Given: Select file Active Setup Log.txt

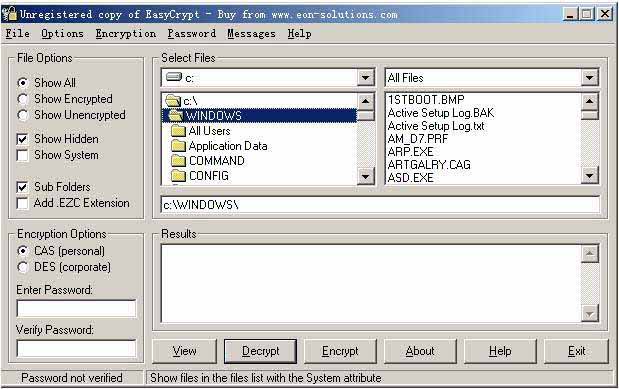Looking at the screenshot, I should [x=436, y=126].
